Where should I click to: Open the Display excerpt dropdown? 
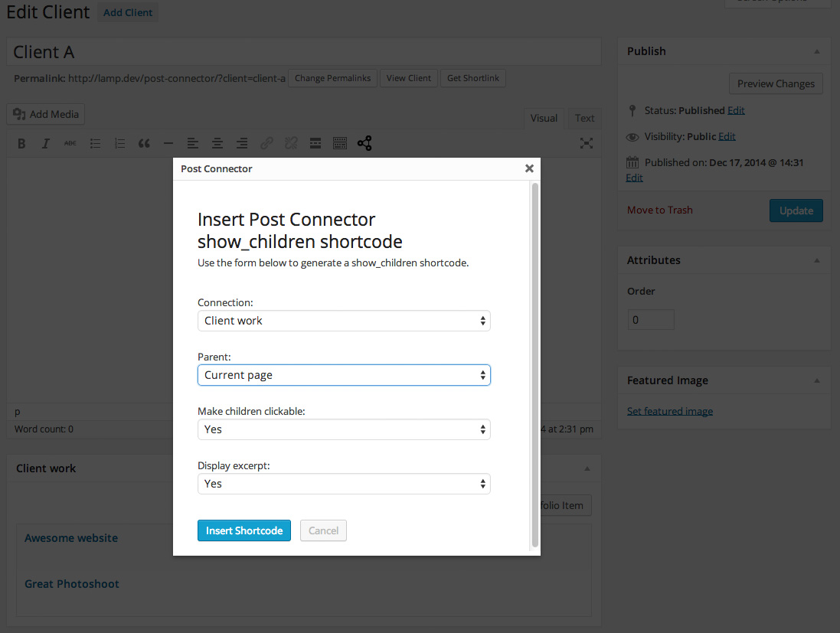click(x=344, y=484)
